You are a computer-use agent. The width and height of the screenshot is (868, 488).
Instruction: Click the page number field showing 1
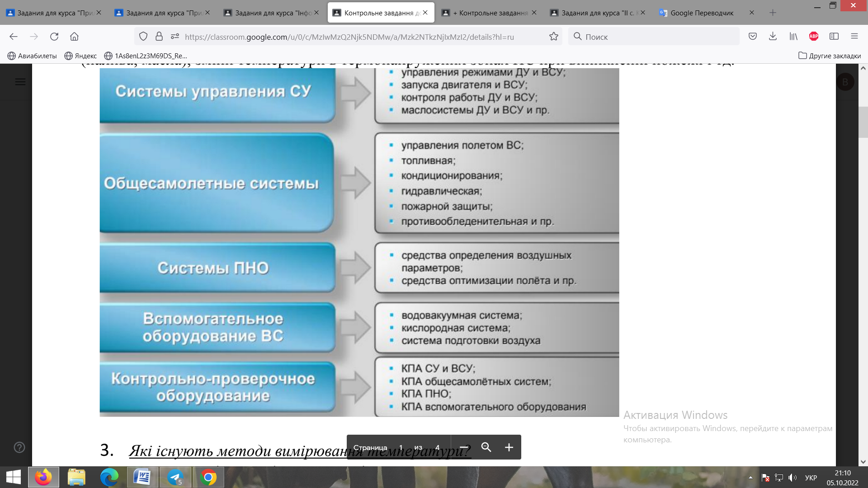[x=401, y=447]
